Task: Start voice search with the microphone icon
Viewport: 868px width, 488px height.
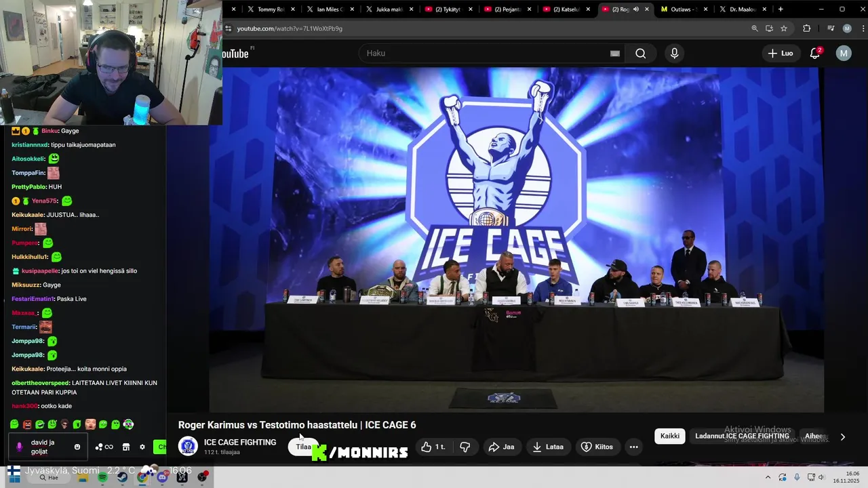Action: click(674, 54)
